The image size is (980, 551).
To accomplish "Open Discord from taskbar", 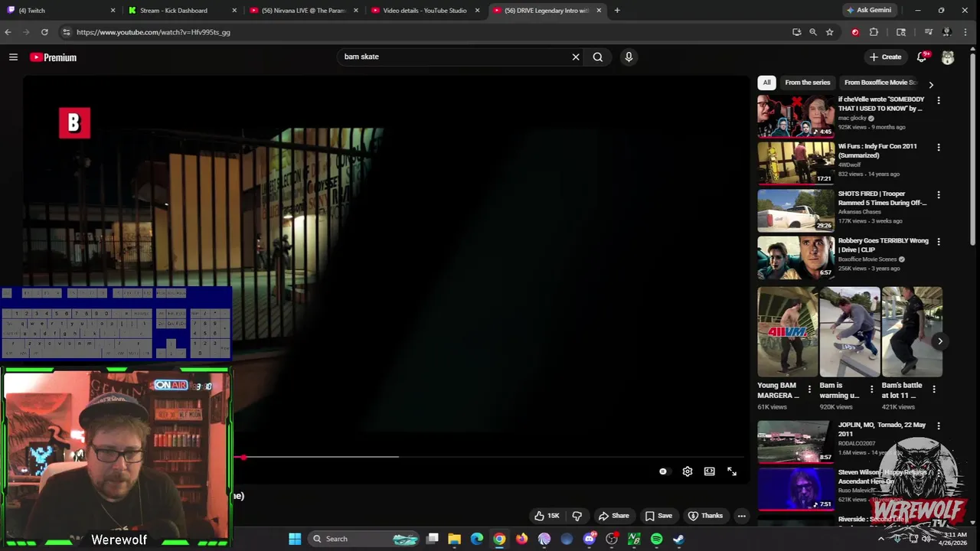I will tap(589, 539).
